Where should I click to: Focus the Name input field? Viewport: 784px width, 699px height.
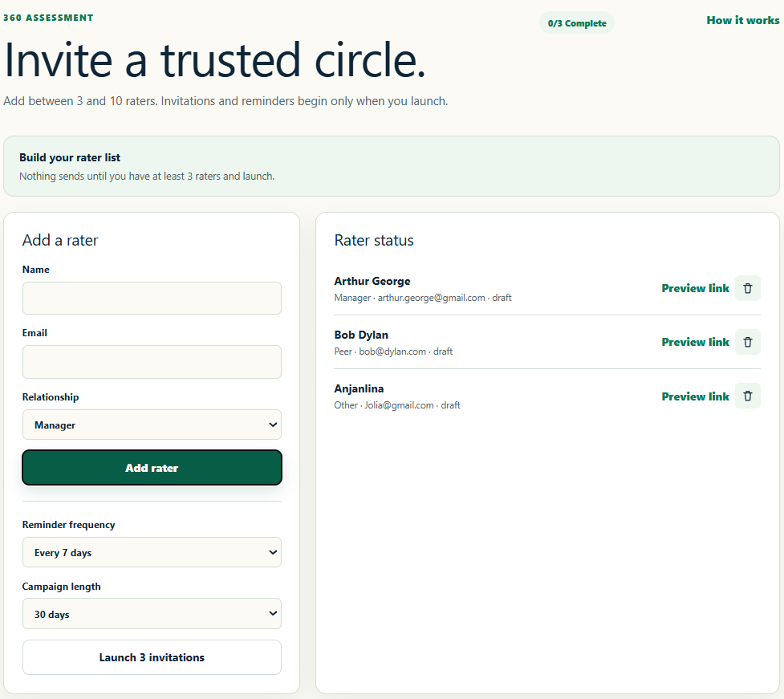coord(152,299)
